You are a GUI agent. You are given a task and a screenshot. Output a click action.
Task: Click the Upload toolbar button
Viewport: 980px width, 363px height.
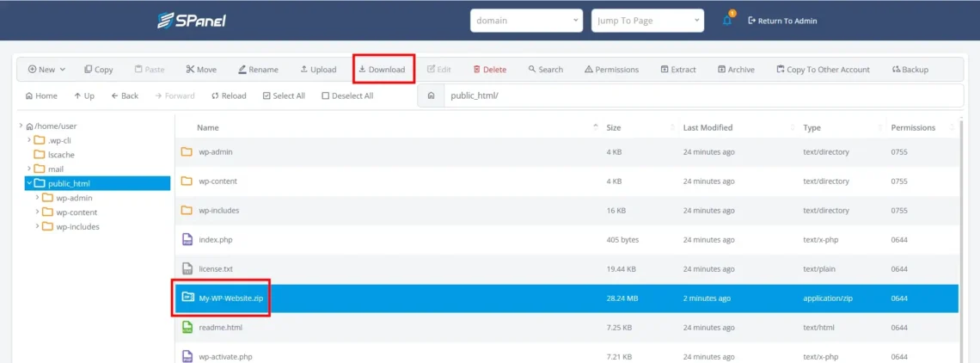coord(318,70)
